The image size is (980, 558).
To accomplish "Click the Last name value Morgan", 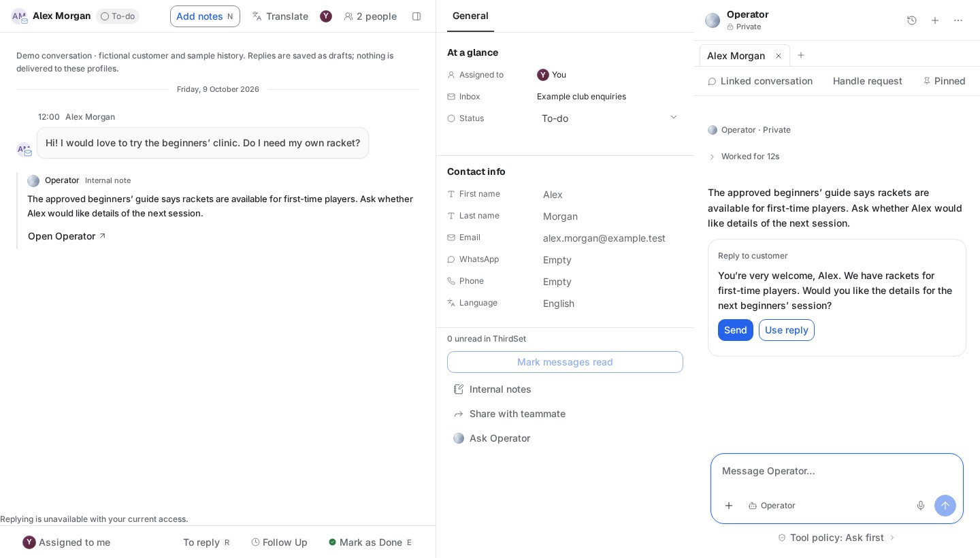I will [560, 216].
